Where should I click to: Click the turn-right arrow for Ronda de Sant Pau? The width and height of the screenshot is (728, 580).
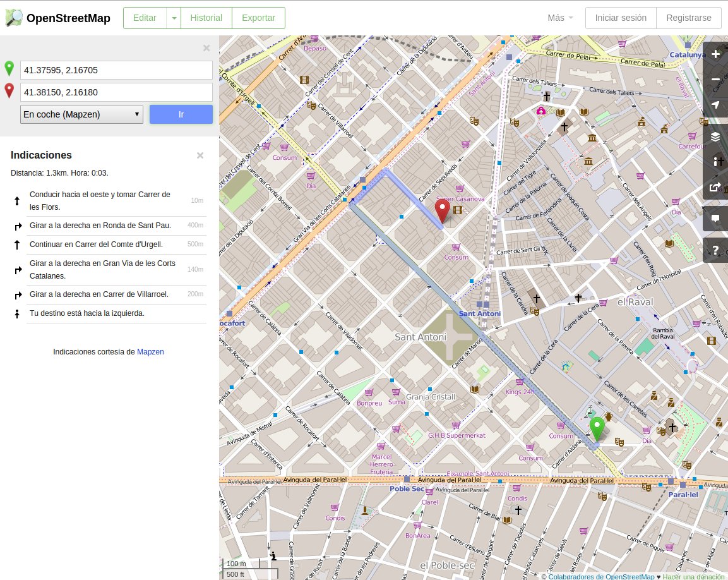point(18,226)
